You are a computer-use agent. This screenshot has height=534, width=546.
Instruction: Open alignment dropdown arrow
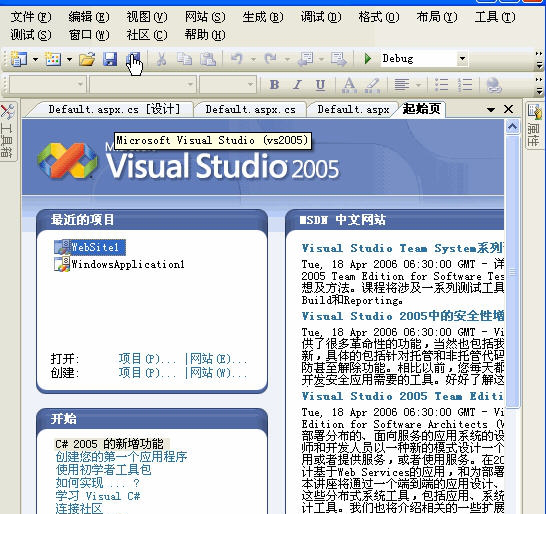[418, 85]
